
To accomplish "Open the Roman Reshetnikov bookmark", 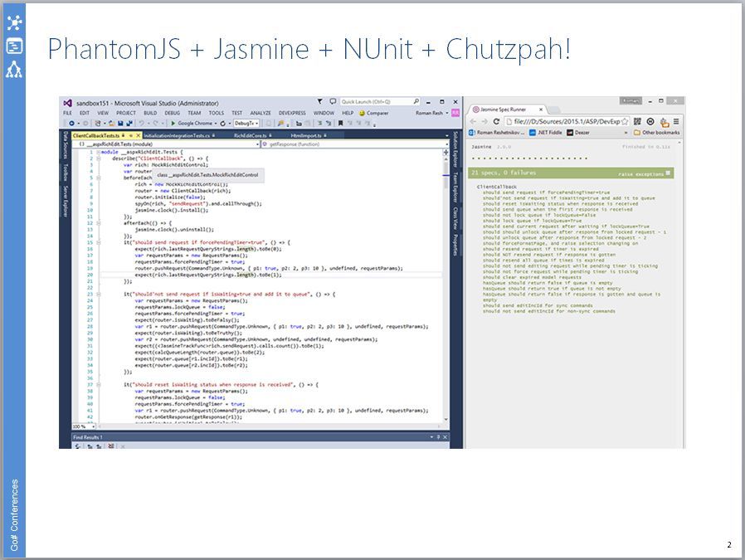I will [x=496, y=133].
